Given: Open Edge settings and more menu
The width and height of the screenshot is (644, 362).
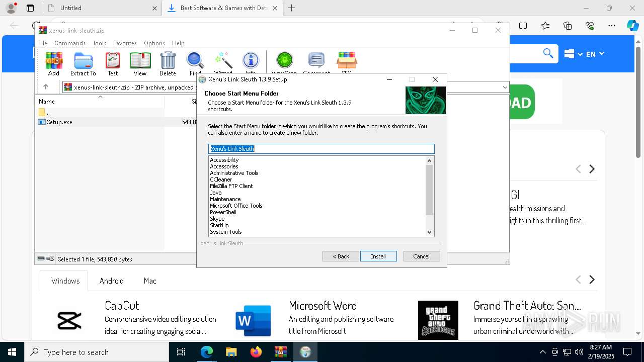Looking at the screenshot, I should pos(612,26).
